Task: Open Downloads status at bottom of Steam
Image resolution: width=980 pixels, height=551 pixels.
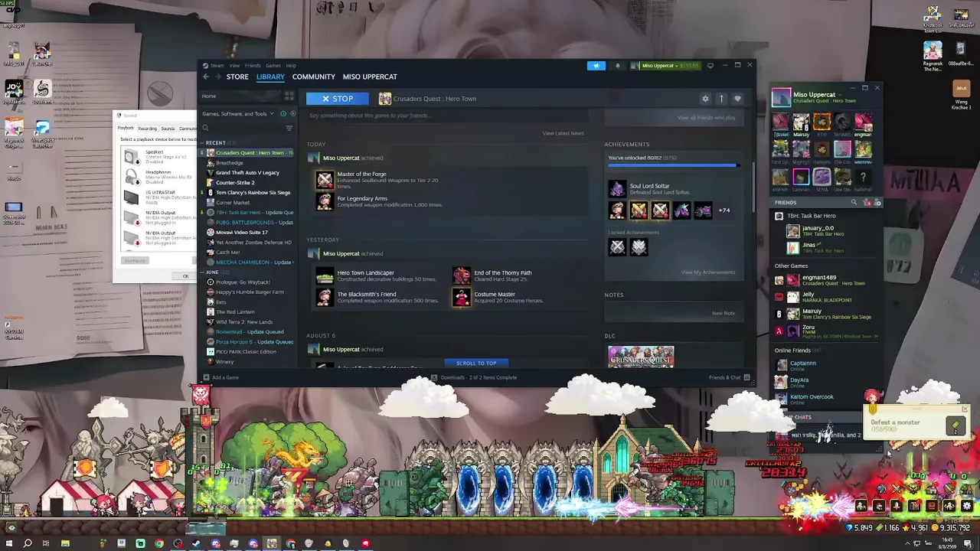Action: pyautogui.click(x=474, y=377)
